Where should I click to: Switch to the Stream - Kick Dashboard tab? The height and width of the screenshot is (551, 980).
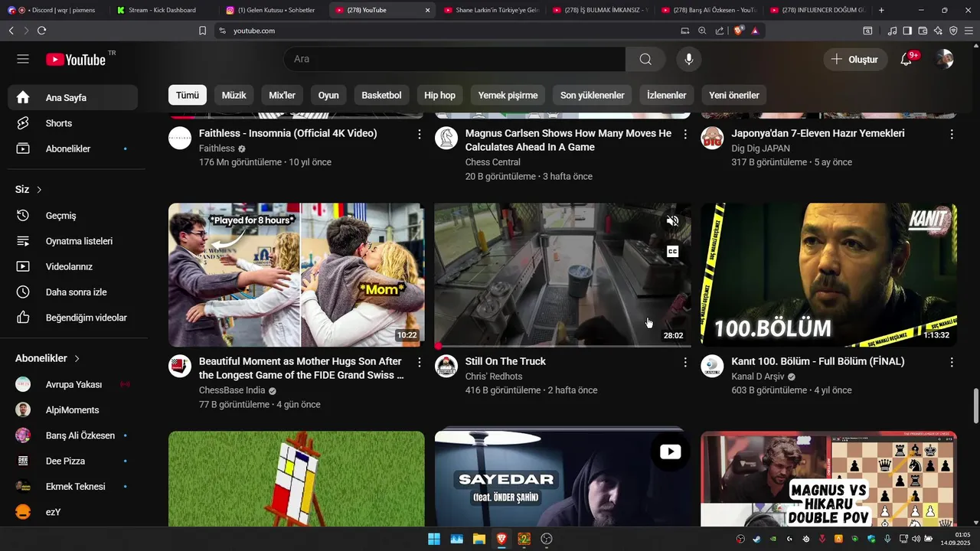coord(162,10)
